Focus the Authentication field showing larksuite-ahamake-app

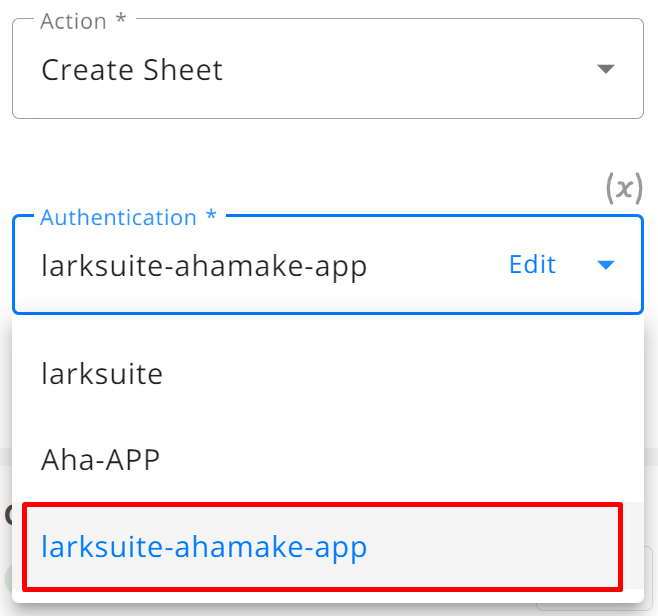[328, 265]
